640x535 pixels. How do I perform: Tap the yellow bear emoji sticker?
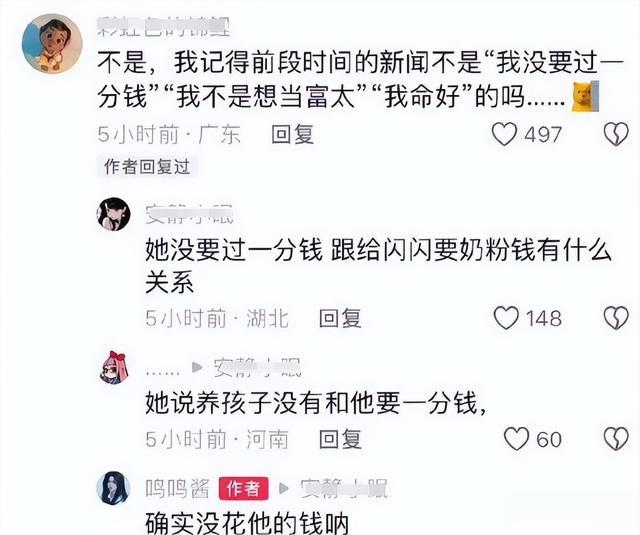pyautogui.click(x=585, y=96)
